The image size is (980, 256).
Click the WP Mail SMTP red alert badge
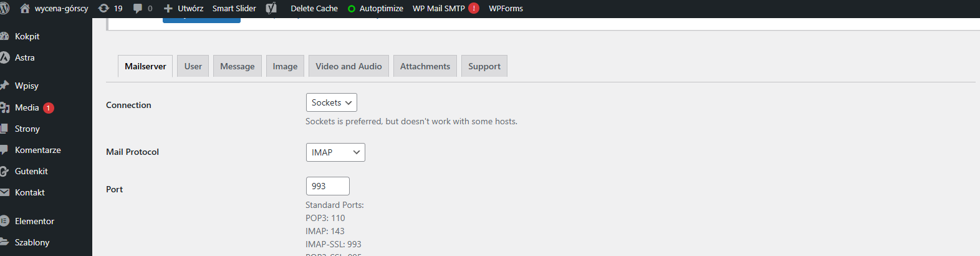(x=474, y=8)
